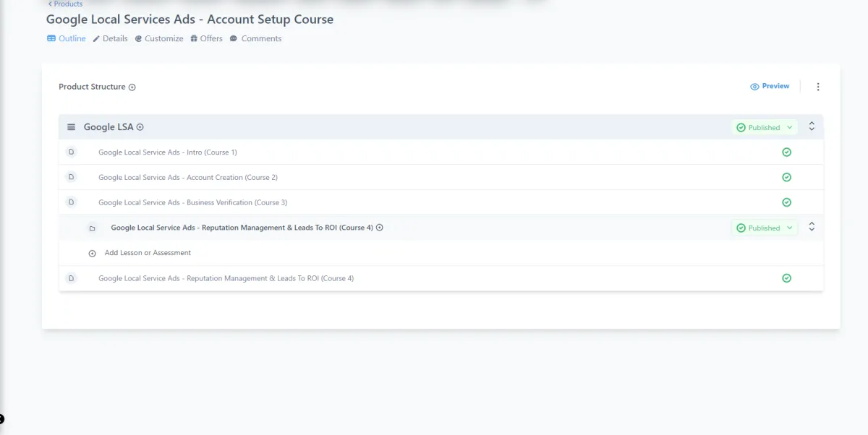This screenshot has height=435, width=868.
Task: Select bold Course 4 subcategory title
Action: coord(242,228)
